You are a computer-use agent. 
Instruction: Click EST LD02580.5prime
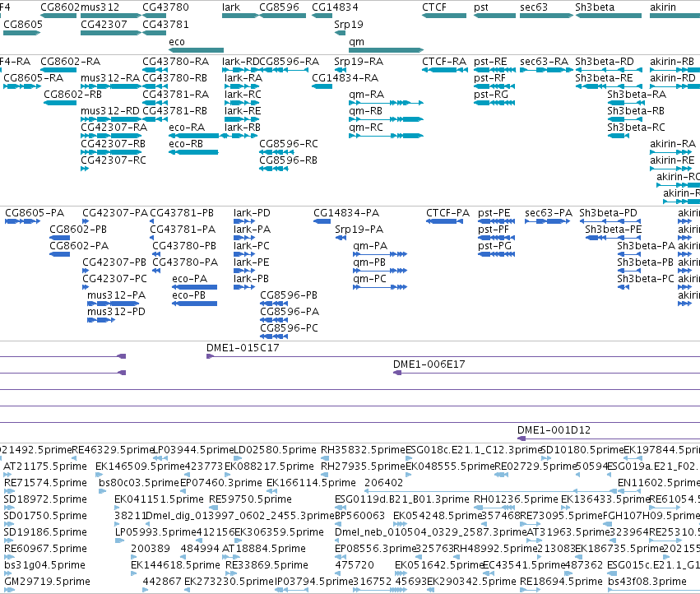coord(276,449)
